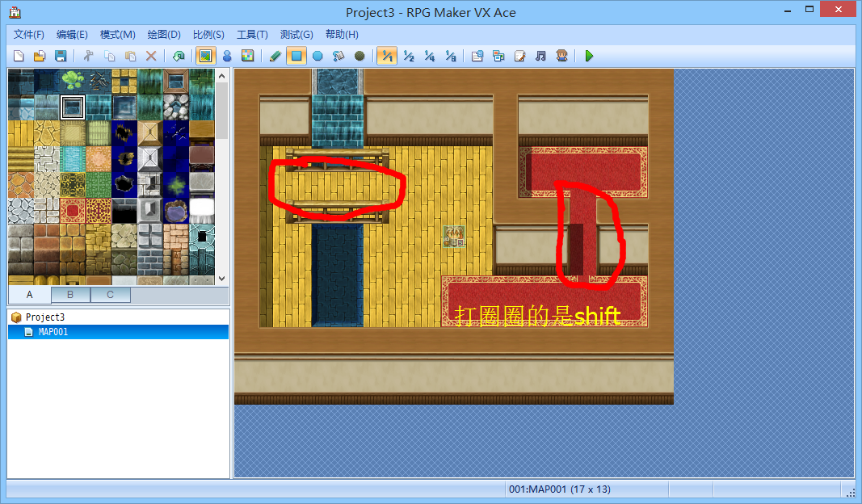Select MAP001 in the map tree
The image size is (862, 504).
pos(55,332)
